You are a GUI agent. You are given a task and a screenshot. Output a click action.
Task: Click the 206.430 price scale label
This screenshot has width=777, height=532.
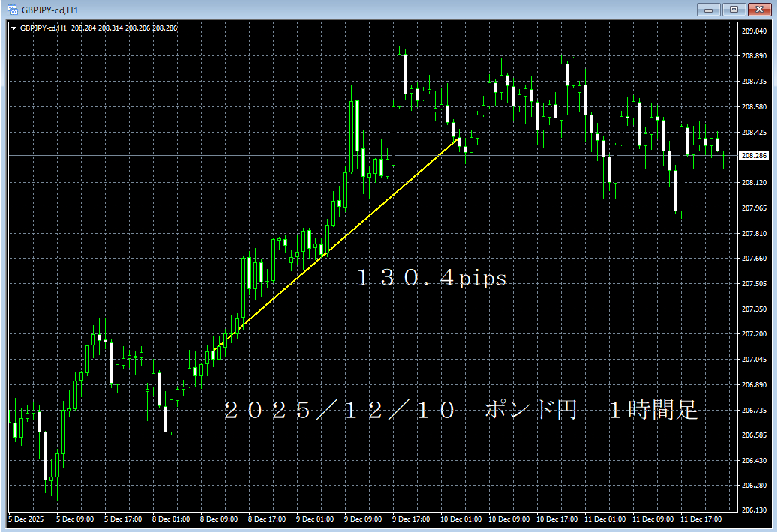[x=754, y=461]
